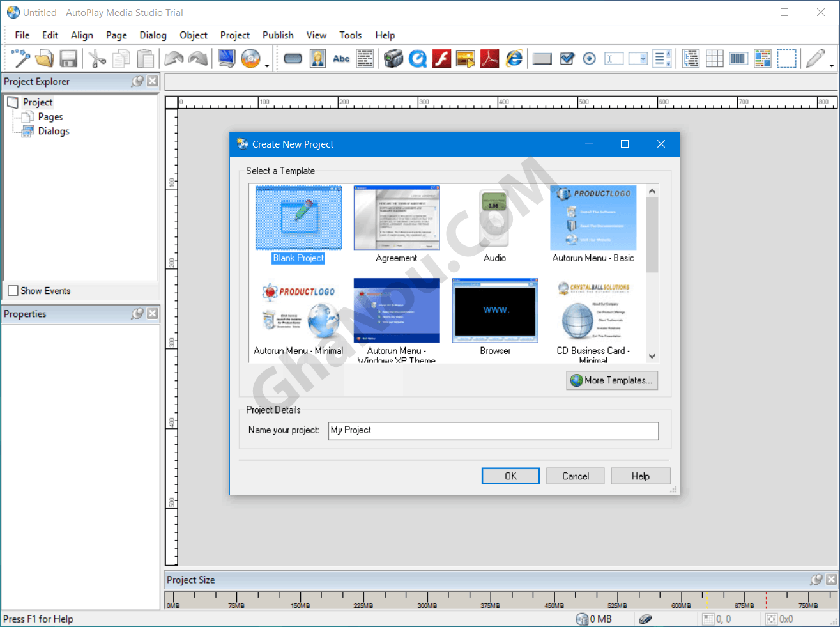Confirm with the OK button
The height and width of the screenshot is (627, 840).
pos(510,476)
